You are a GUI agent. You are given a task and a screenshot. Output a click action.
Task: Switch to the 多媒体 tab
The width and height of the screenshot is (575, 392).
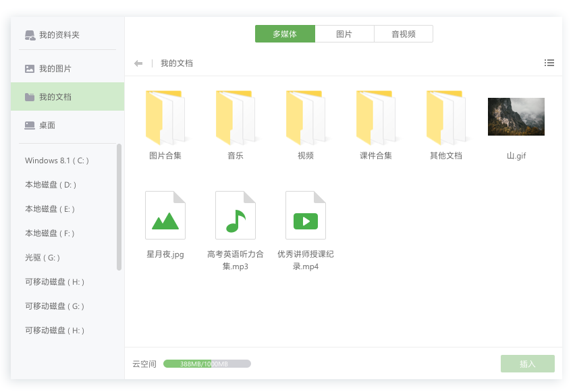pyautogui.click(x=285, y=34)
